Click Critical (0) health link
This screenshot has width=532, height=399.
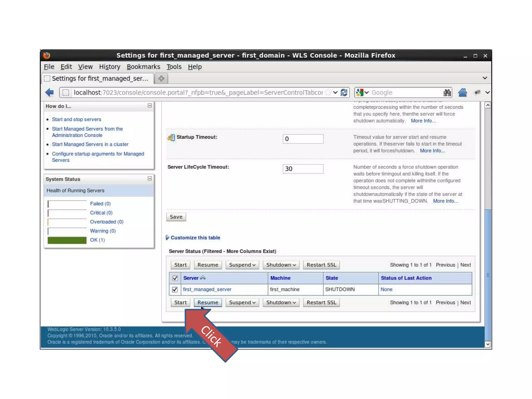(101, 213)
